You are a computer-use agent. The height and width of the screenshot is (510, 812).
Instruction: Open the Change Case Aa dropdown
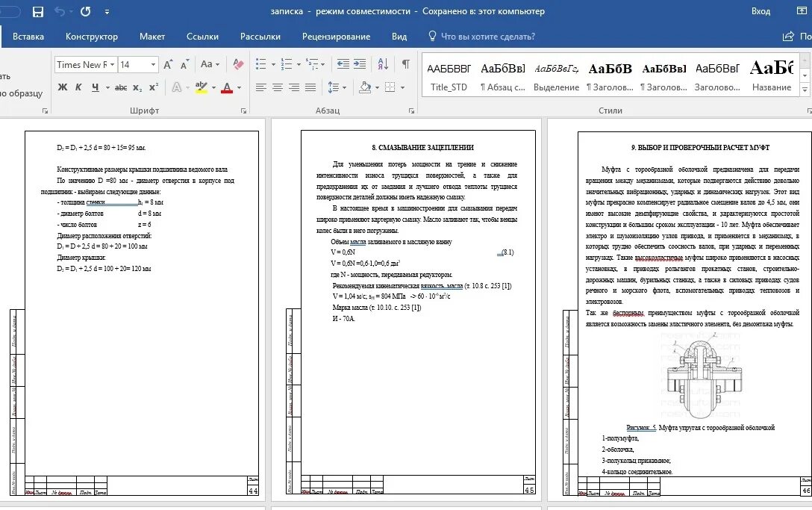[210, 64]
